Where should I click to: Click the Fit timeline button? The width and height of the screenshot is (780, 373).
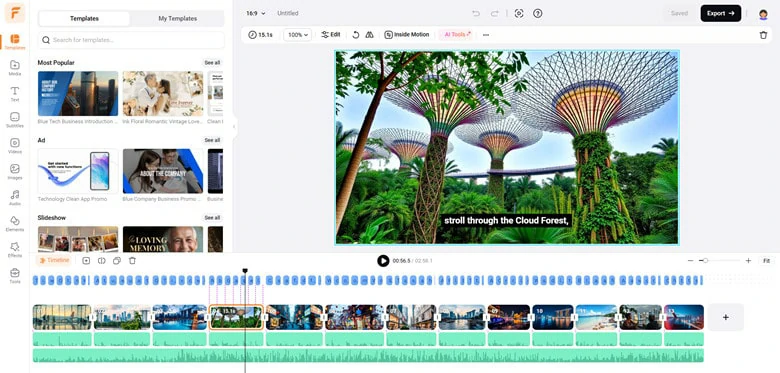point(766,261)
